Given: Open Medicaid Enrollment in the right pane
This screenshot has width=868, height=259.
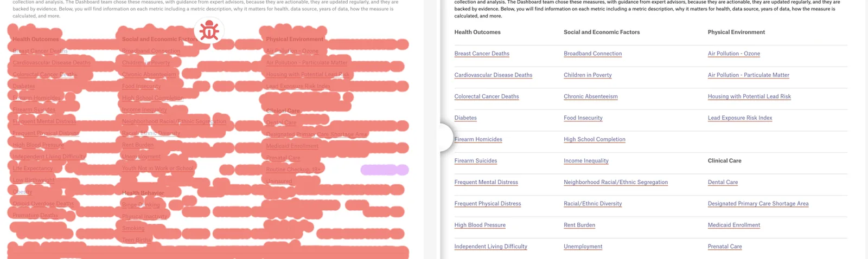Looking at the screenshot, I should [x=734, y=225].
